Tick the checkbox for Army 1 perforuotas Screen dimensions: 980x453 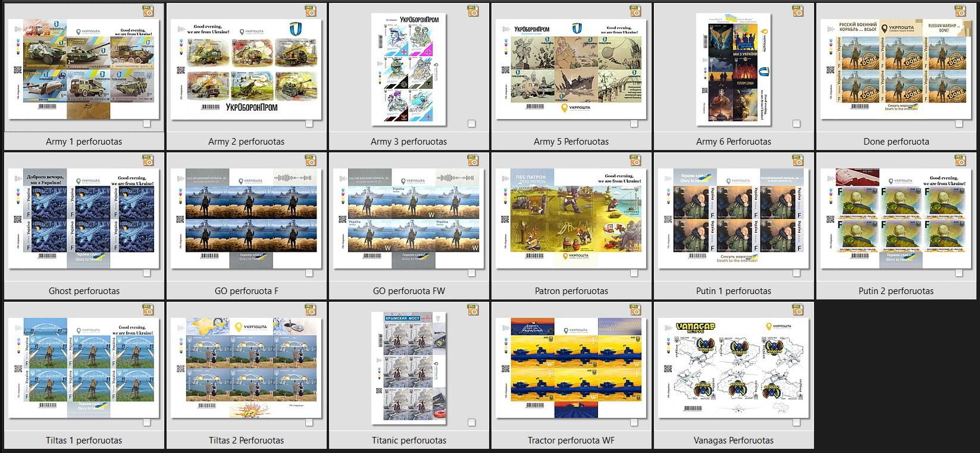pyautogui.click(x=147, y=124)
